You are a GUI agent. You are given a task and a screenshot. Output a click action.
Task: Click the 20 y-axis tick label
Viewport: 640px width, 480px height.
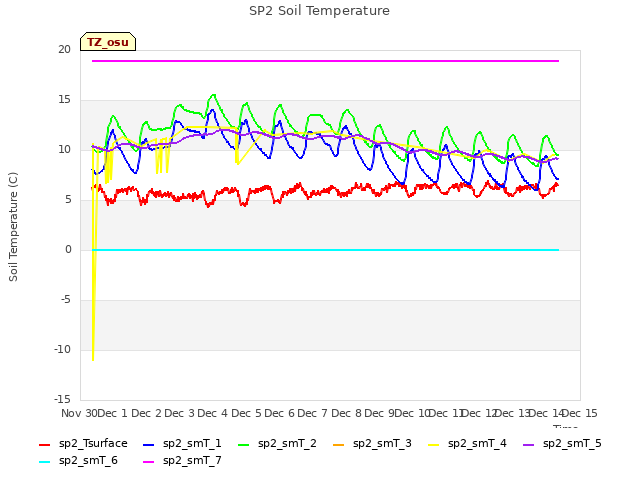click(64, 49)
